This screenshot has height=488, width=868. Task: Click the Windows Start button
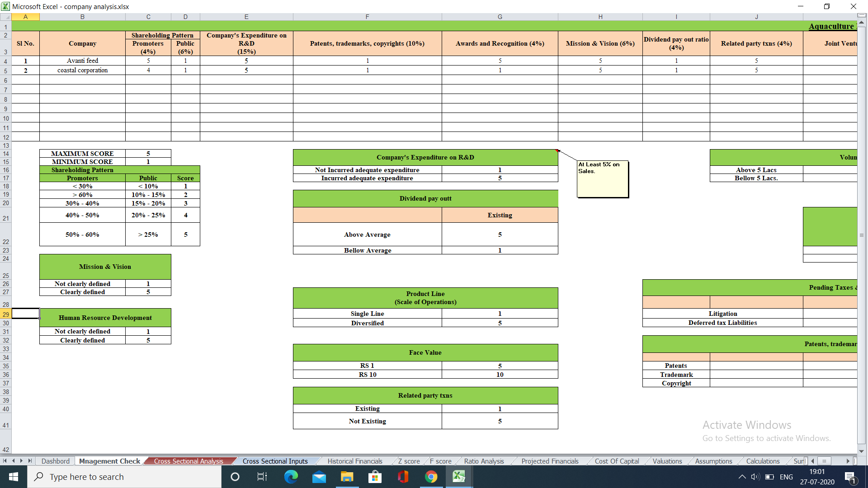(x=14, y=477)
